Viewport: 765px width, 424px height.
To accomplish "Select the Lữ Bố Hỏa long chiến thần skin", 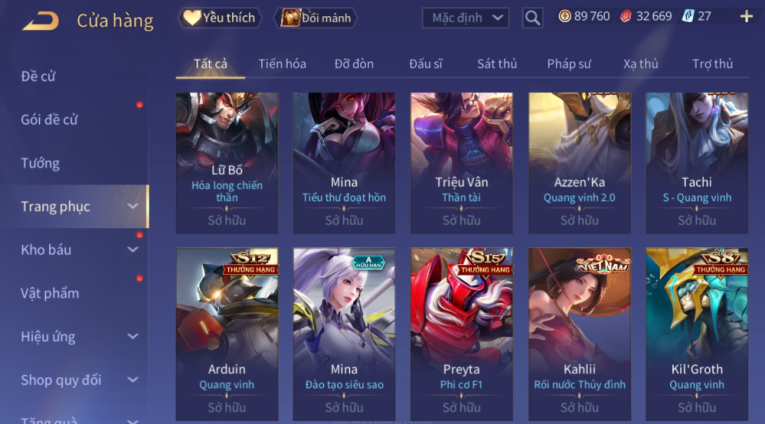I will (x=227, y=163).
